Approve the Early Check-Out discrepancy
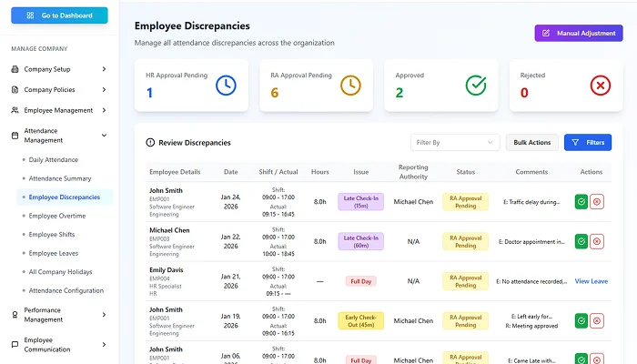This screenshot has height=364, width=637. 581,320
